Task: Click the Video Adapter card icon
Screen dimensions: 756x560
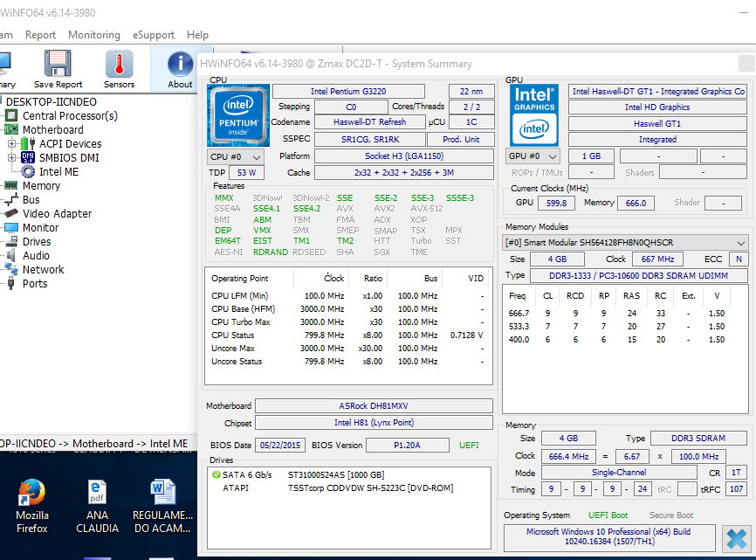Action: coord(10,213)
